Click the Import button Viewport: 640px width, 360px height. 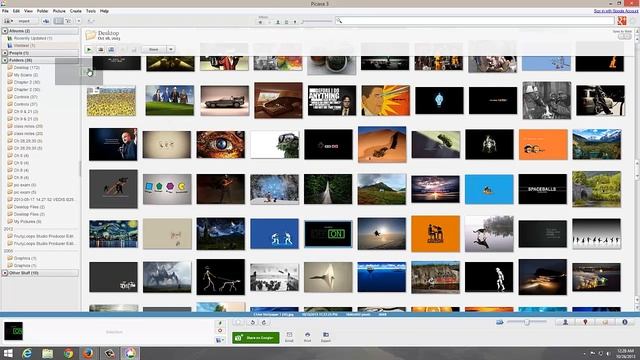[24, 21]
